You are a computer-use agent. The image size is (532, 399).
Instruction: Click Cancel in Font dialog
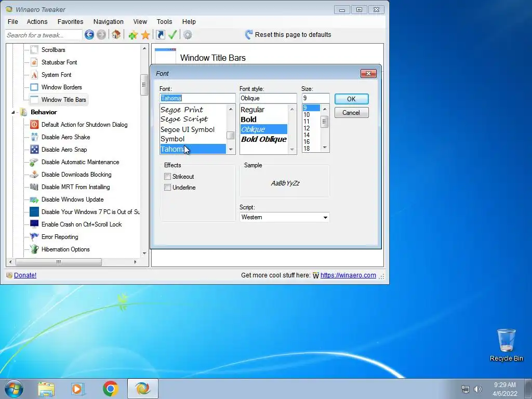click(352, 113)
